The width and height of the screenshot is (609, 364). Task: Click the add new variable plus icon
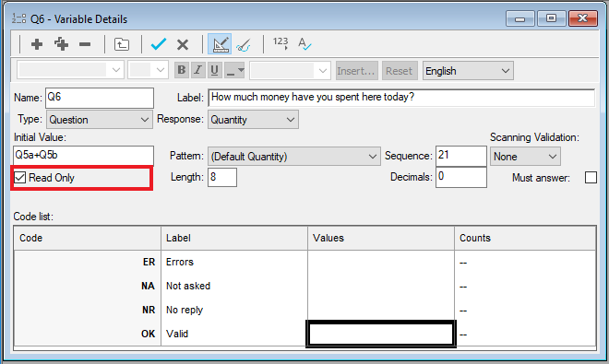(x=37, y=44)
